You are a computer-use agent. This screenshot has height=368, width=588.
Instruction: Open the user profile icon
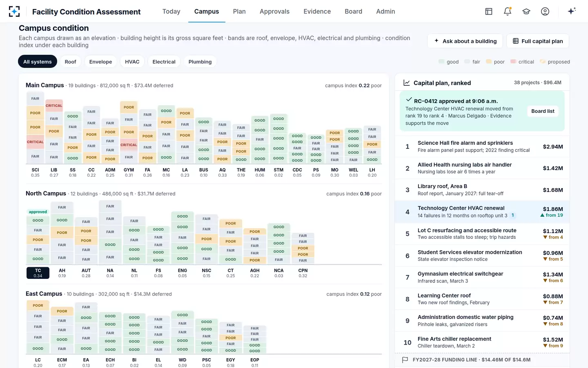[x=545, y=11]
